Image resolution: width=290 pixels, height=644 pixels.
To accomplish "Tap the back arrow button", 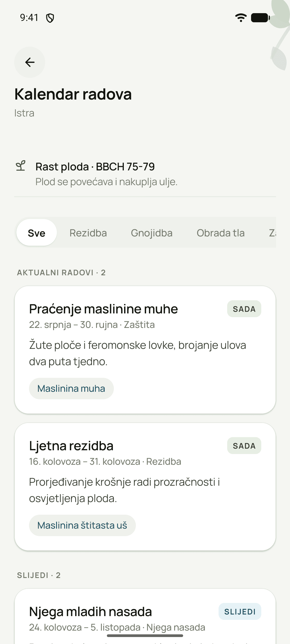I will 30,62.
